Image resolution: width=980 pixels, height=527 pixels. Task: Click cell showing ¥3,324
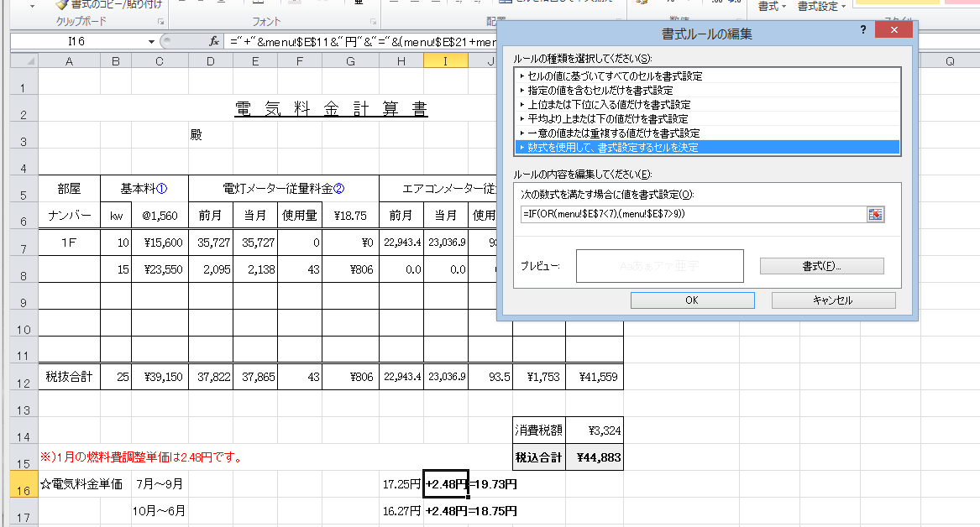pos(595,430)
